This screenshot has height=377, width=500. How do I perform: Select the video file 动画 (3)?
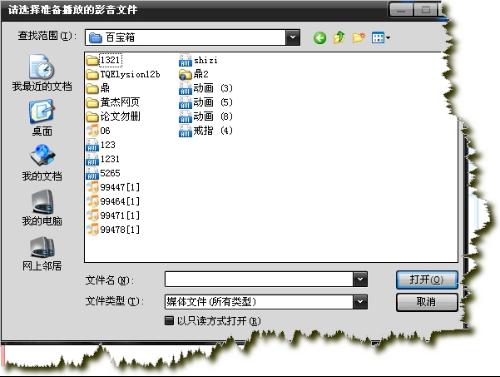click(x=206, y=88)
